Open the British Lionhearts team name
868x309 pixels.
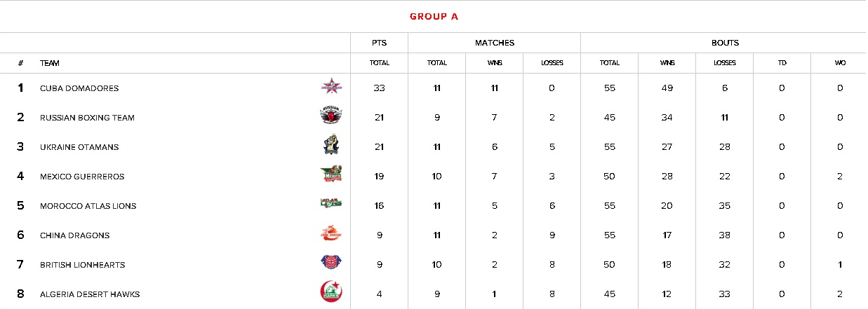82,265
